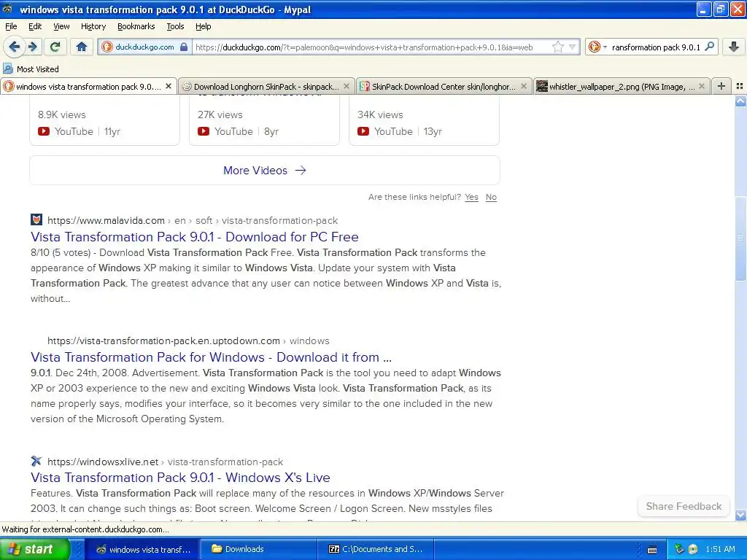Click the malavida favicon icon
Screen dimensions: 747x560
(36, 219)
